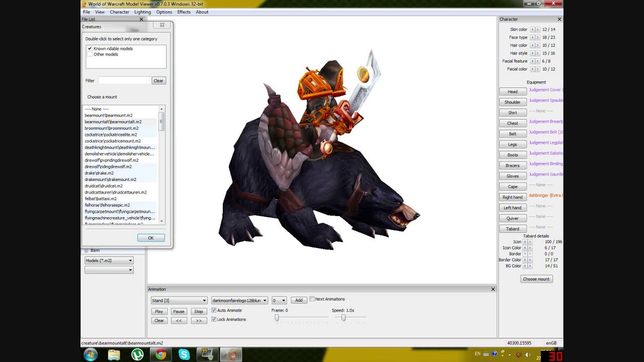This screenshot has width=644, height=362.
Task: Click previous Hair color arrow
Action: tap(532, 45)
